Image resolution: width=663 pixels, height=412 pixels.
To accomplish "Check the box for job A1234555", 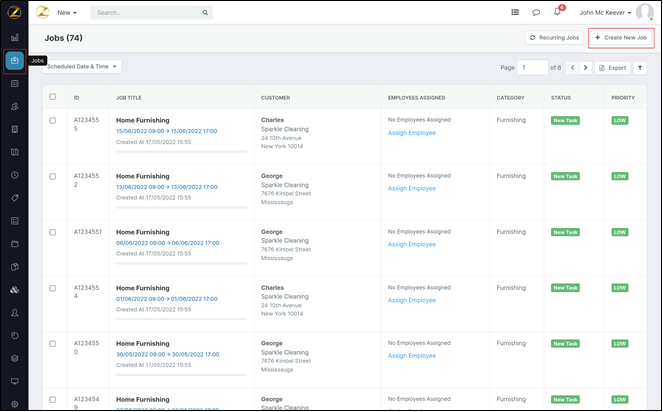I will click(53, 120).
